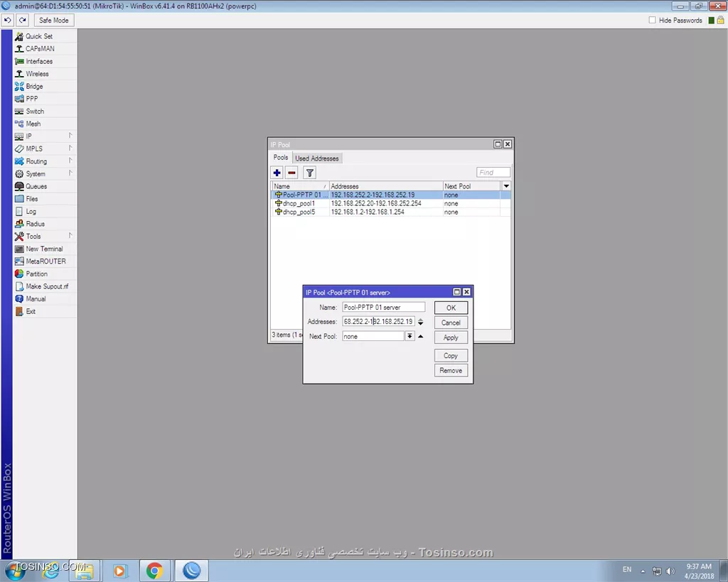Select dhcp_pool5 row
Screen dimensions: 728x582
390,212
